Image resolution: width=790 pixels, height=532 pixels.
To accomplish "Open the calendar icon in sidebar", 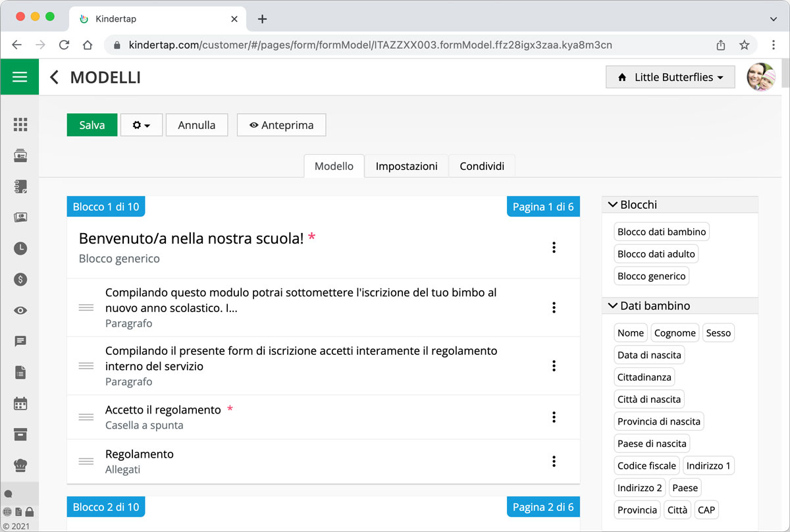I will tap(20, 403).
